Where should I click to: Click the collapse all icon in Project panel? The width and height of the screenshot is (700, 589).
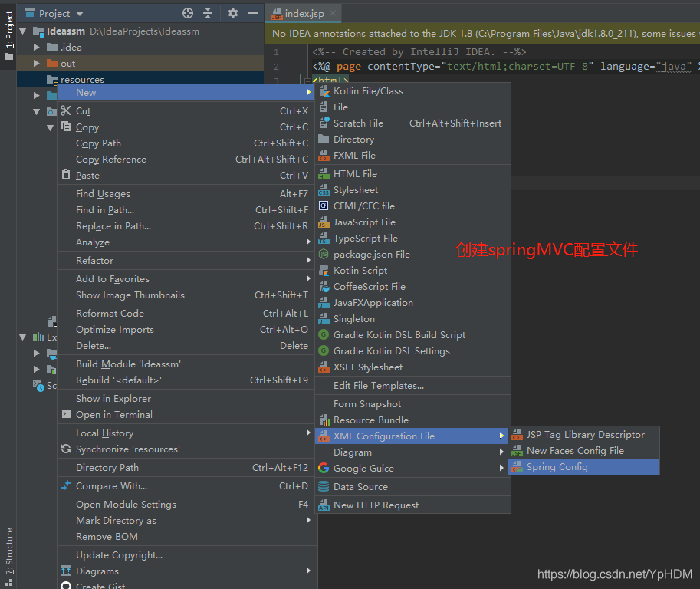[x=208, y=13]
